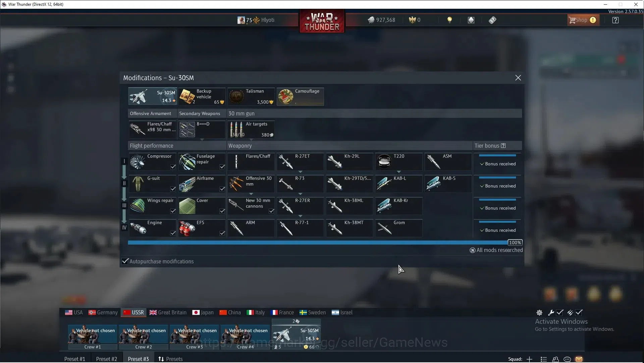Screen dimensions: 644x363
Task: Click the Su-30SM vehicle header tile
Action: 153,97
